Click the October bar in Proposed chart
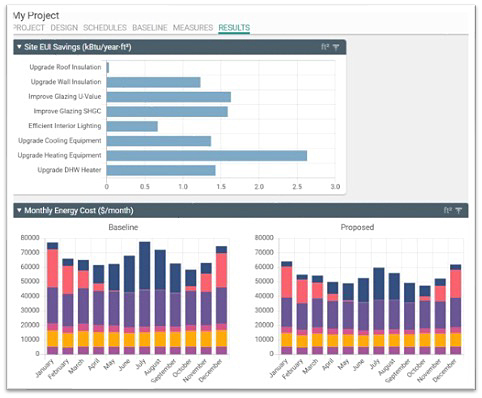This screenshot has width=482, height=398. click(425, 320)
